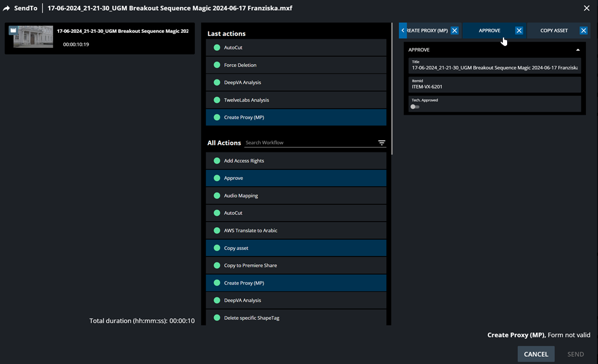This screenshot has height=364, width=598.
Task: Click the green status dot next to AutoCut
Action: [x=217, y=48]
